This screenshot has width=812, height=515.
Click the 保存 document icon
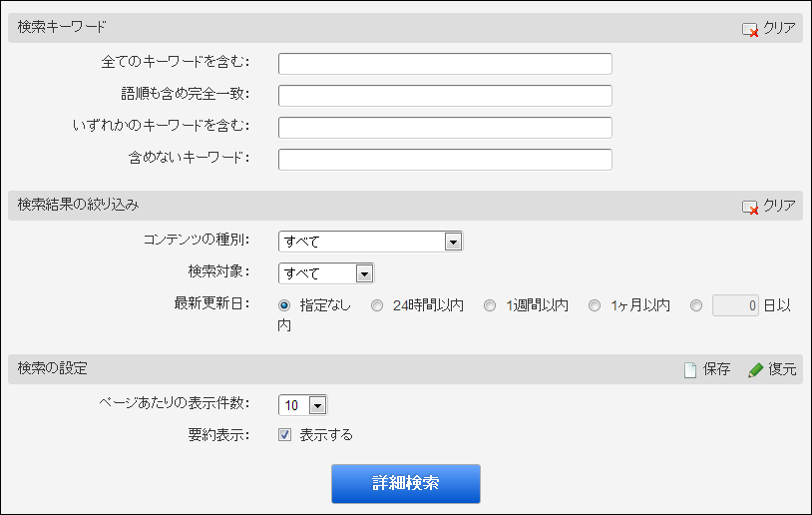pyautogui.click(x=689, y=370)
